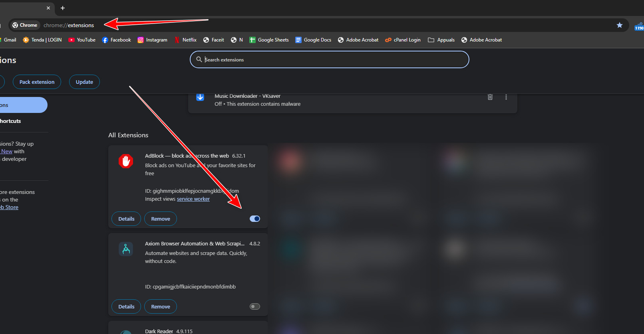Click the chrome://extensions address bar

320,25
